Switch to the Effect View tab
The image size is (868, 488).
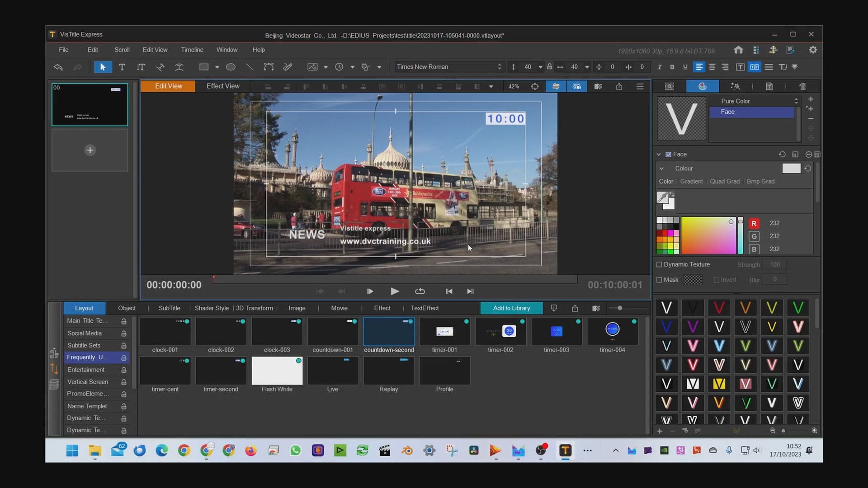click(223, 86)
